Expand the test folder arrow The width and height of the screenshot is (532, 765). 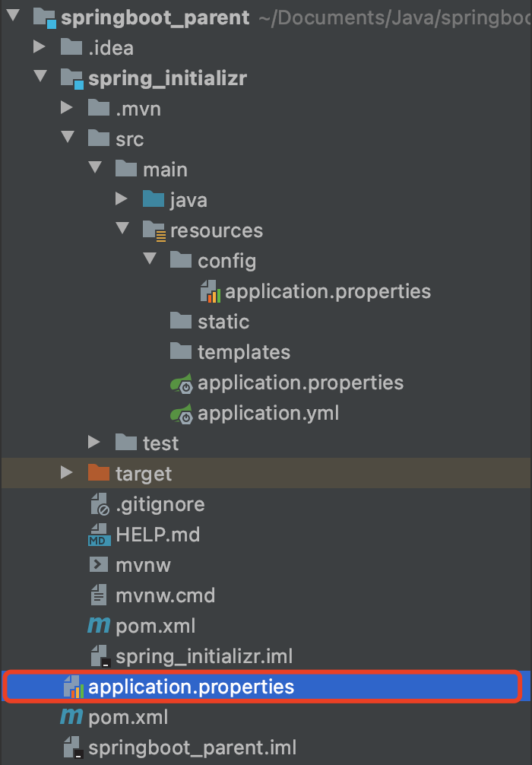click(94, 442)
